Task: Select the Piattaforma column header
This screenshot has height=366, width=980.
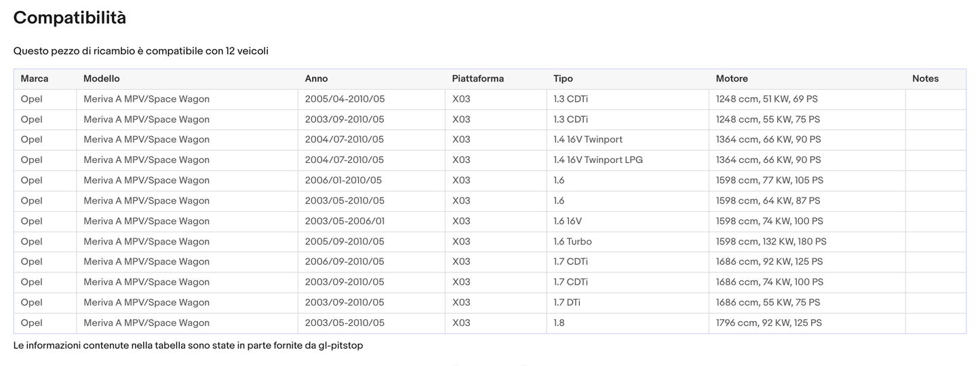Action: (477, 79)
